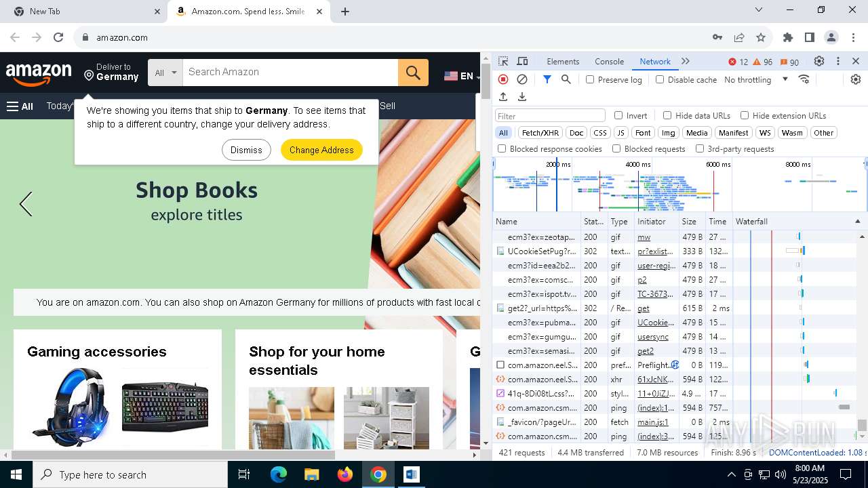The height and width of the screenshot is (488, 868).
Task: Open the No throttling dropdown
Action: [x=756, y=79]
